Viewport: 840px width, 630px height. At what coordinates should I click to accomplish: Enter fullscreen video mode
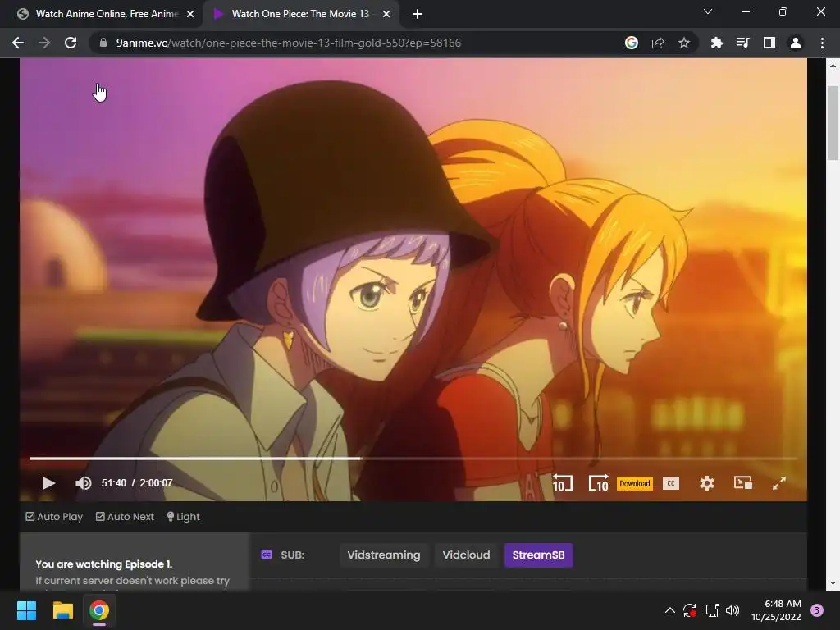click(x=779, y=483)
